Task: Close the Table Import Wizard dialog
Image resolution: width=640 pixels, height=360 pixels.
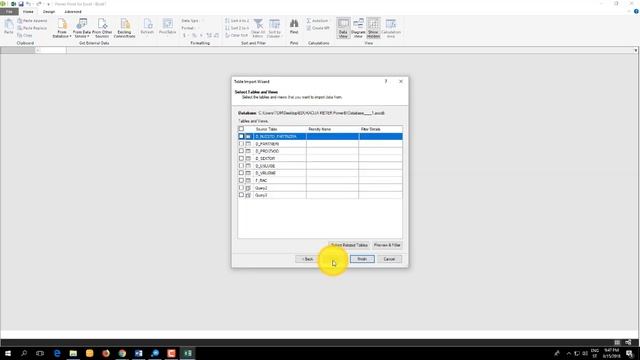Action: (401, 81)
